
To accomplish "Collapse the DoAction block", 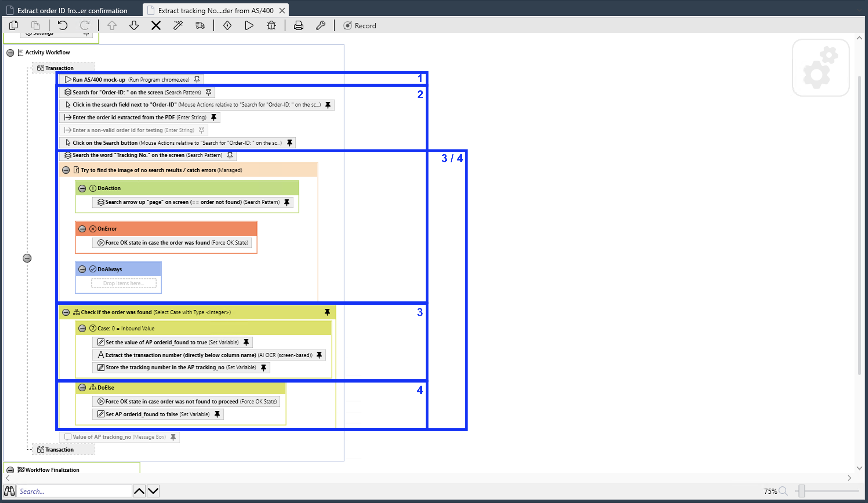I will tap(82, 188).
